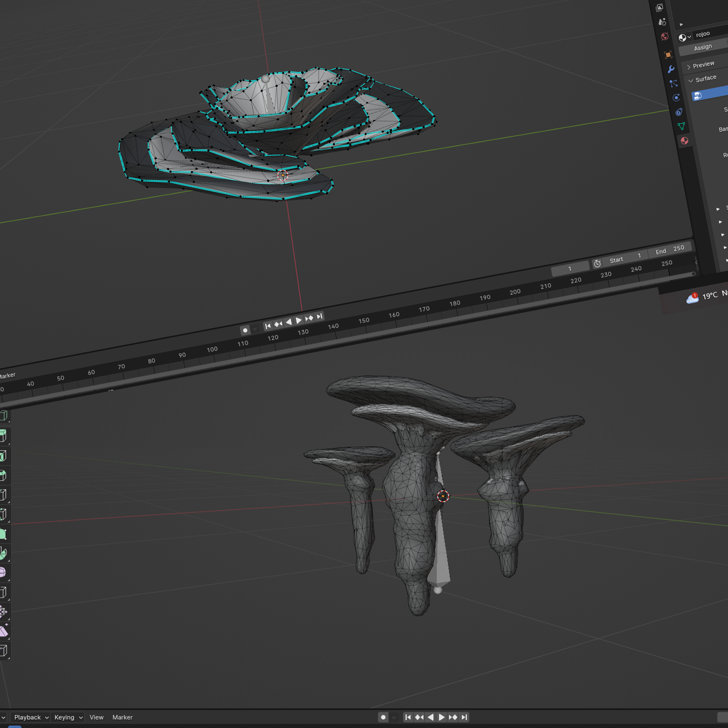Open the Physics properties tab
Screen dimensions: 728x728
click(x=676, y=98)
